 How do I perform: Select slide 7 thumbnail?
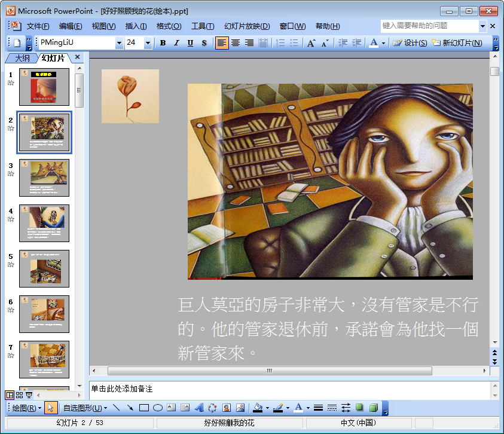coord(44,359)
